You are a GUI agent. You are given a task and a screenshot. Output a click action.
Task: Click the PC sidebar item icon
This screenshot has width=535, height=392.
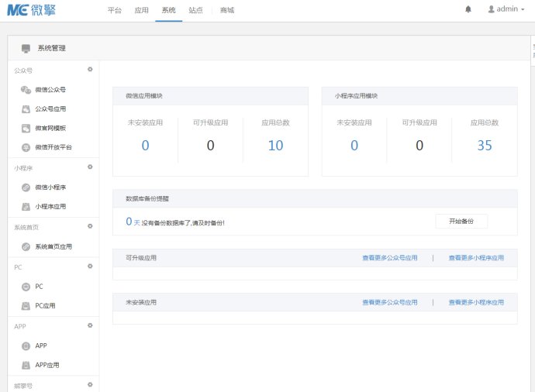tap(26, 287)
